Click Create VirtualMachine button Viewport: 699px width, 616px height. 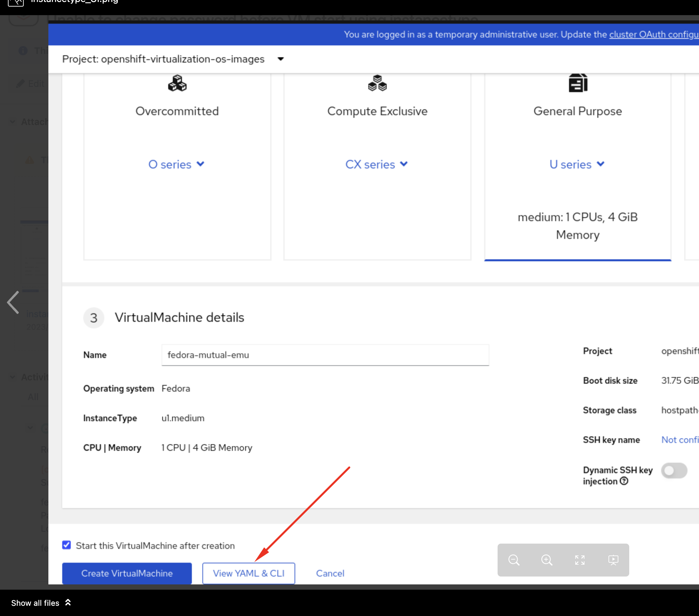tap(127, 573)
